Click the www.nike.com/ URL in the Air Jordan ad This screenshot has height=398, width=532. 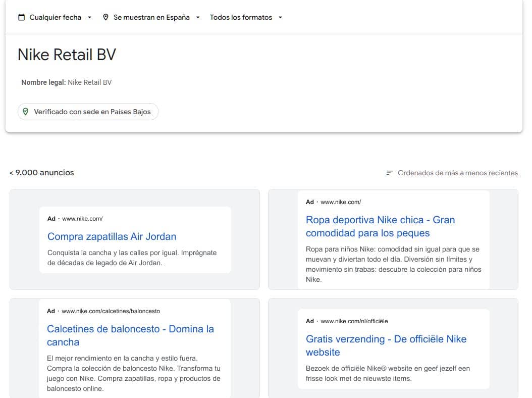[x=82, y=219]
